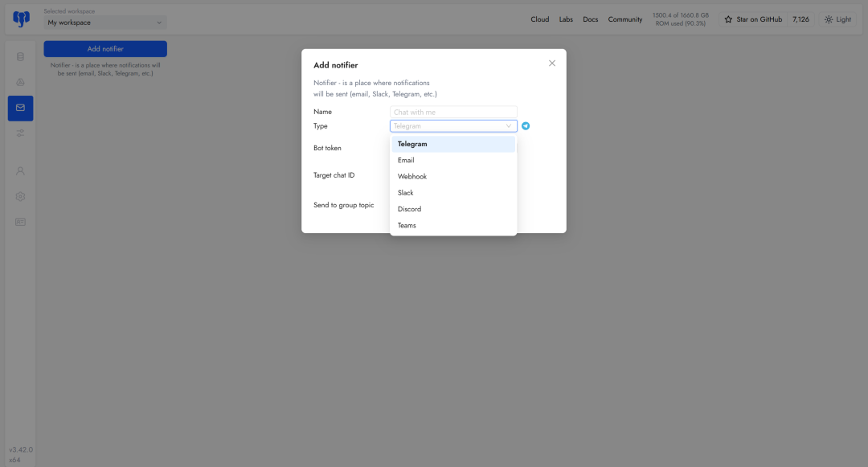
Task: Select Telegram notifier type
Action: (x=453, y=144)
